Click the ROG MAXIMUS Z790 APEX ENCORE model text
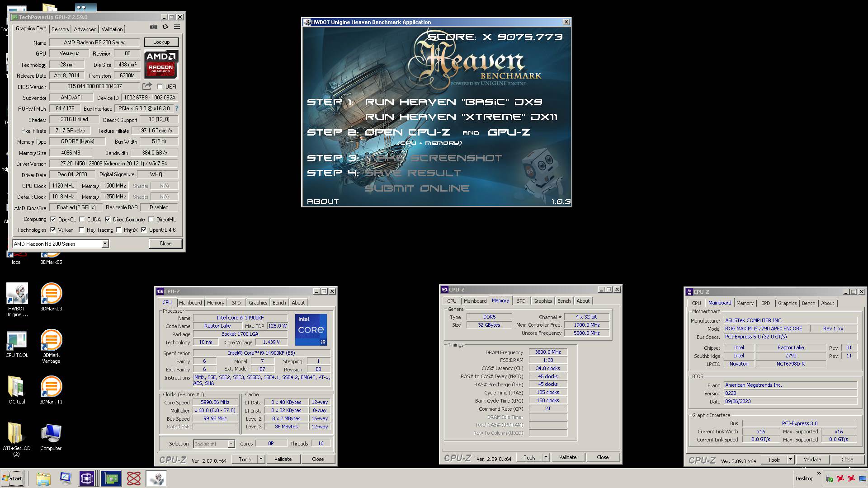 (763, 328)
